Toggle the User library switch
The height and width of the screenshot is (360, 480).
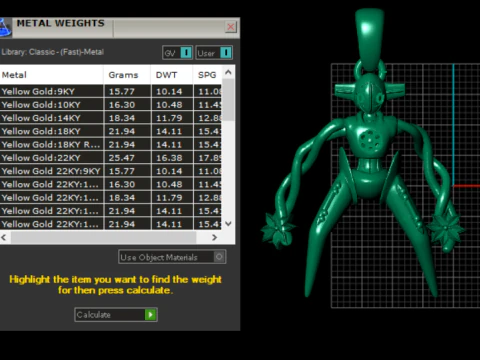[214, 53]
